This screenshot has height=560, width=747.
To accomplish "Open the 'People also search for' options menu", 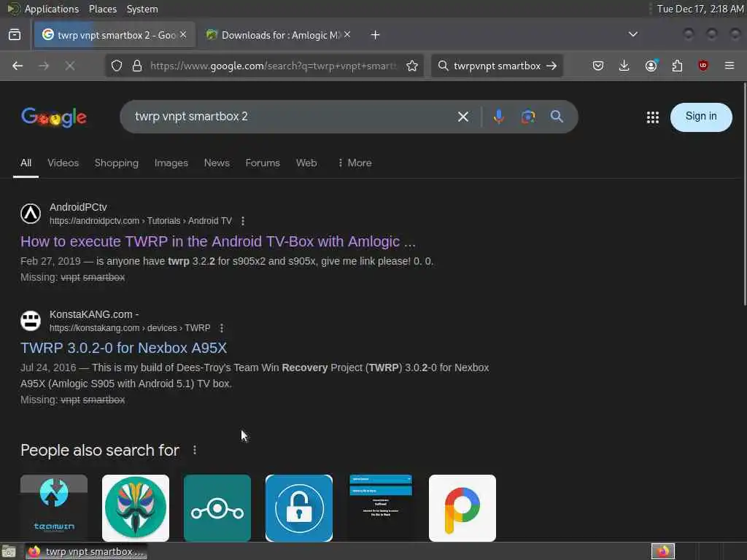I will click(x=194, y=450).
